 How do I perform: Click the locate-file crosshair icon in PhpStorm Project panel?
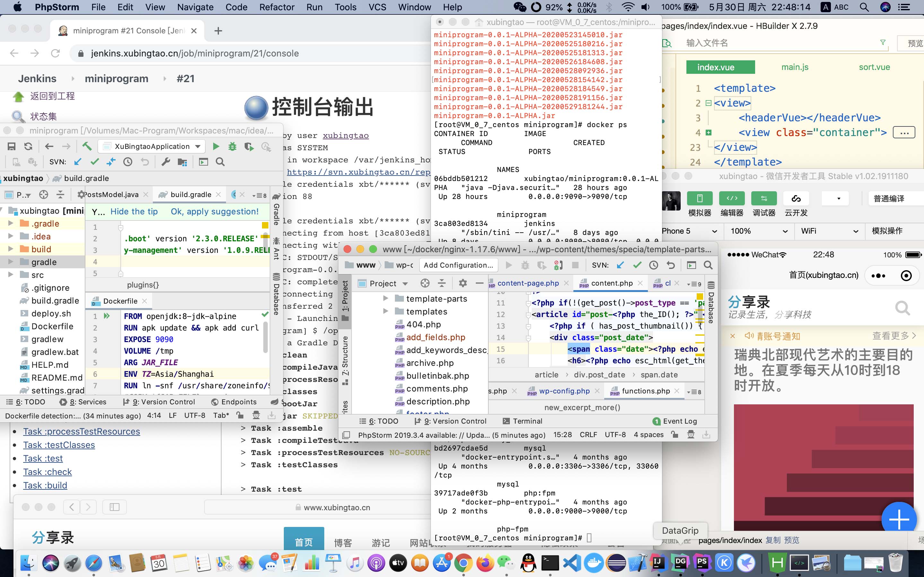tap(425, 283)
